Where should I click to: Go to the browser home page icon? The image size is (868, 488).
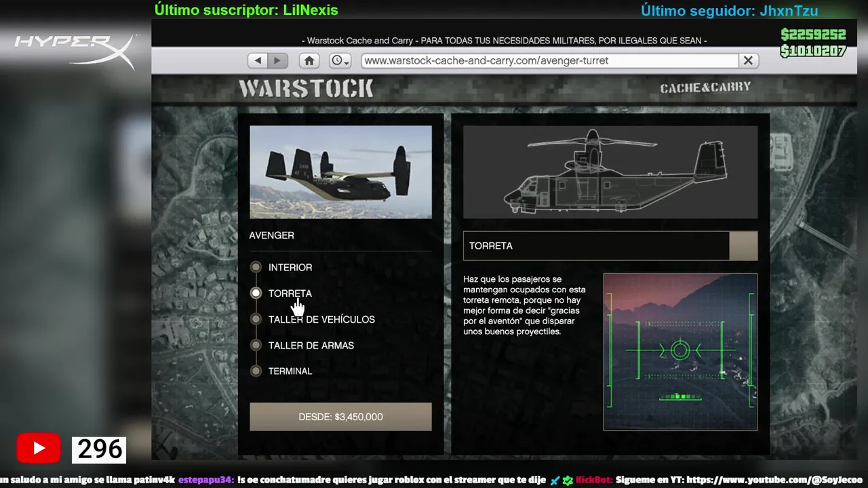(309, 60)
